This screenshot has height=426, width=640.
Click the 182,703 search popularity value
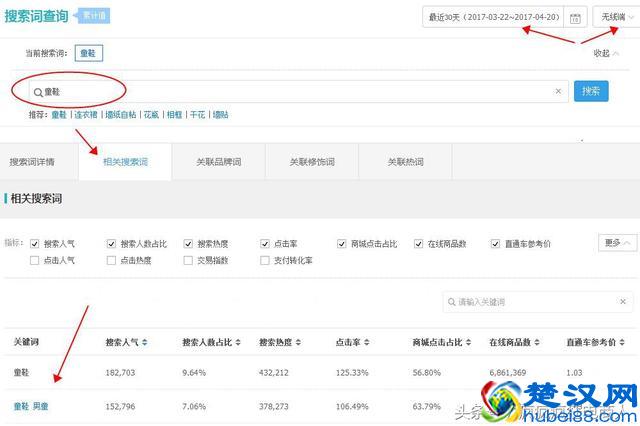(120, 373)
